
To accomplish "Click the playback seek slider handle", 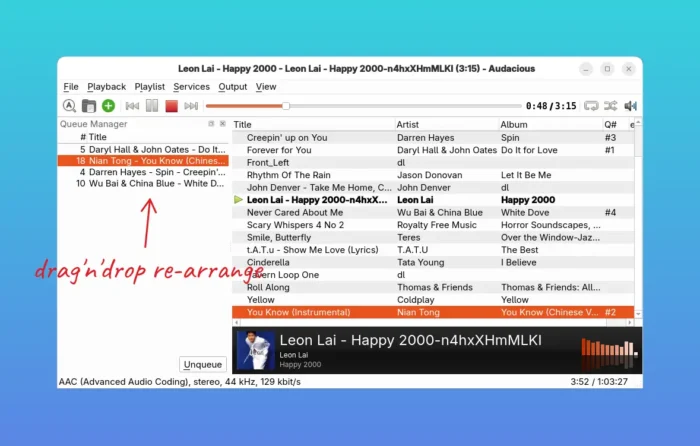I will click(x=286, y=106).
